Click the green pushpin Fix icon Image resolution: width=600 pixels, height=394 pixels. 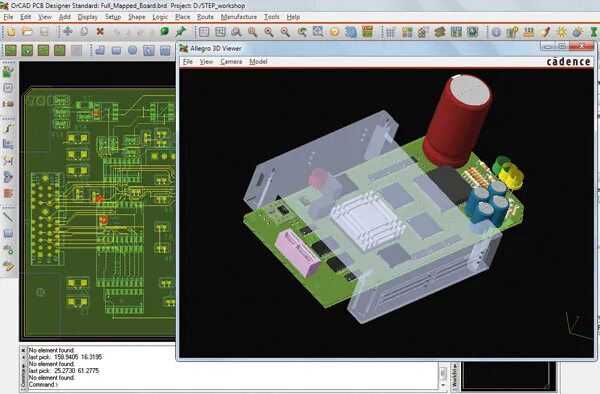point(180,31)
